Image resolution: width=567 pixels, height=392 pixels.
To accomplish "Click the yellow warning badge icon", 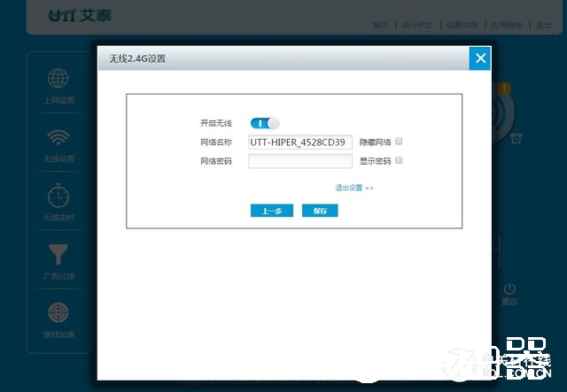I will coord(504,88).
